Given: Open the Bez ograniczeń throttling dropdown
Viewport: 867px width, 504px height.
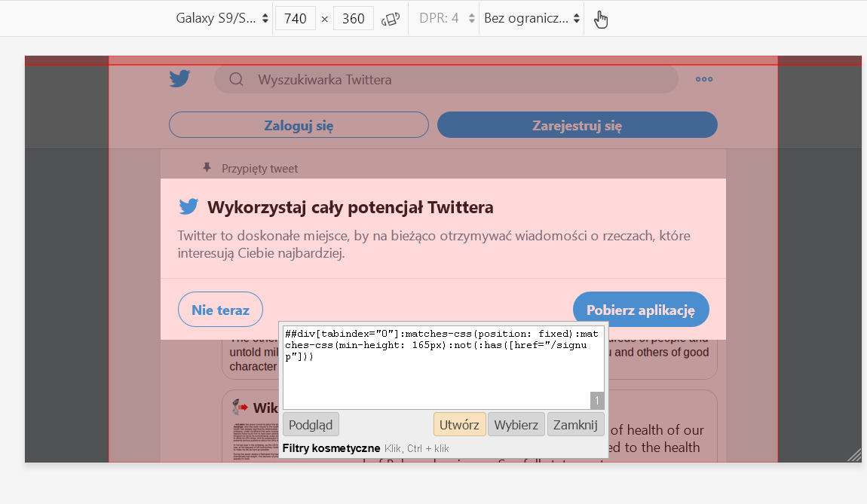Looking at the screenshot, I should pyautogui.click(x=531, y=18).
